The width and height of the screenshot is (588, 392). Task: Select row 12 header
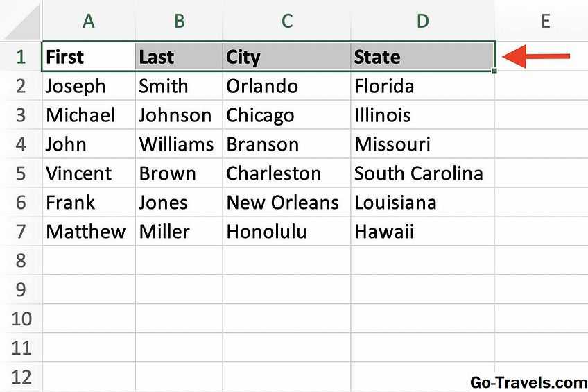[20, 377]
